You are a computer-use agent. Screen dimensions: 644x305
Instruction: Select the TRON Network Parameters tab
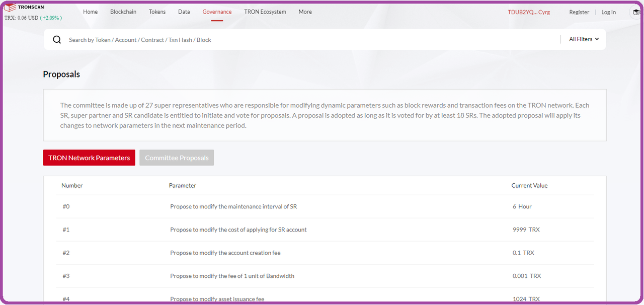89,158
